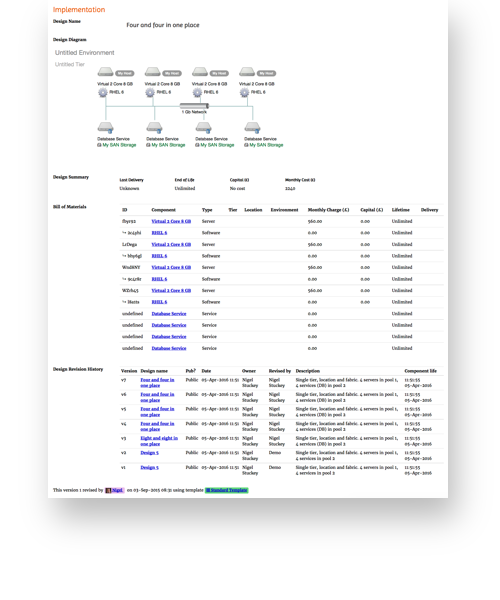Open the RHEL 6 link in second materials row
This screenshot has width=500, height=600.
tap(159, 233)
